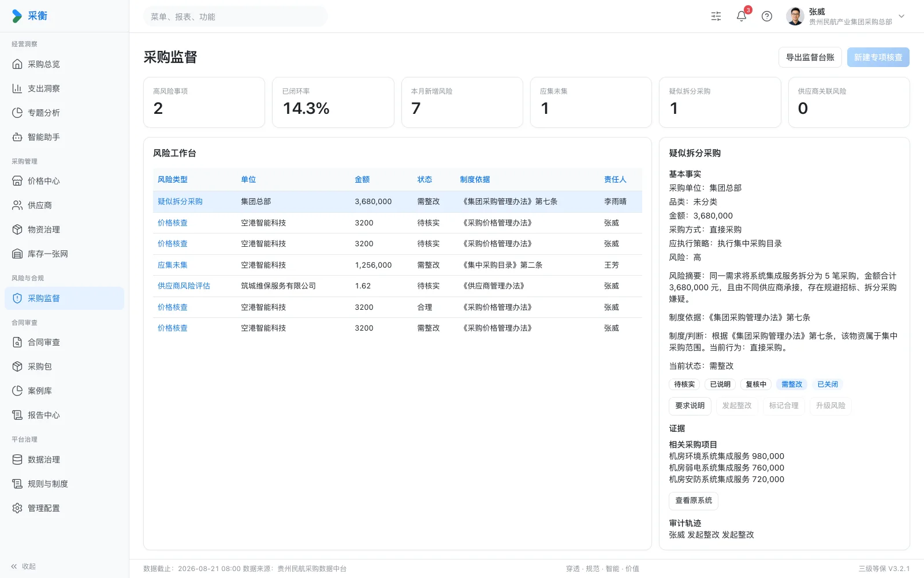Screen dimensions: 924x578
Task: Launch 智能助手 robot icon
Action: click(x=17, y=137)
